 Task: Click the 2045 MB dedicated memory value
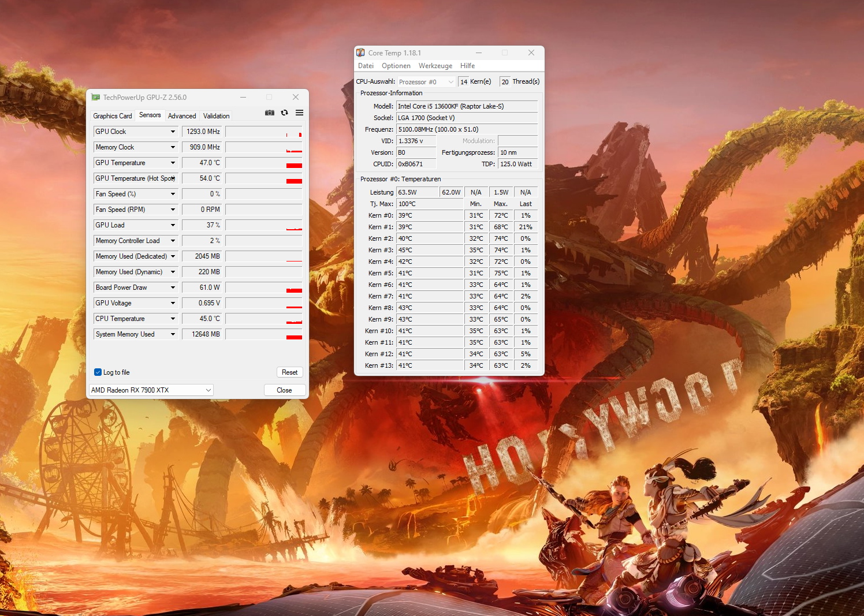(x=202, y=256)
